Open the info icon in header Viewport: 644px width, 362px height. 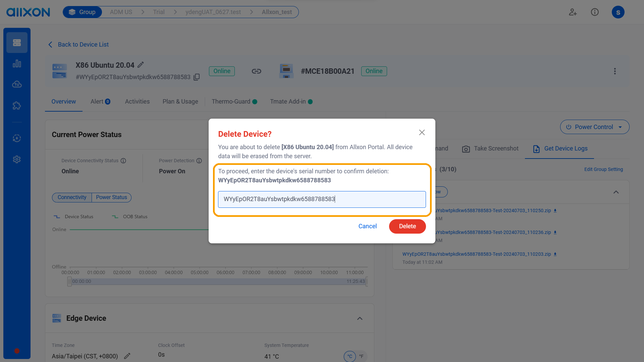(x=594, y=12)
